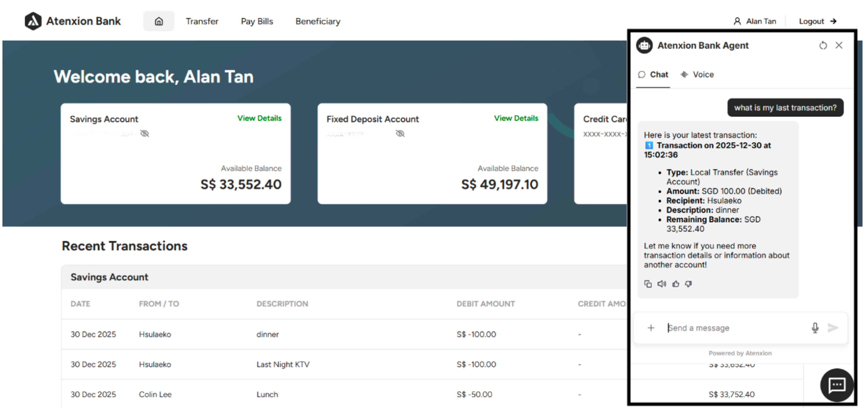Give thumbs up to the agent reply

point(676,284)
